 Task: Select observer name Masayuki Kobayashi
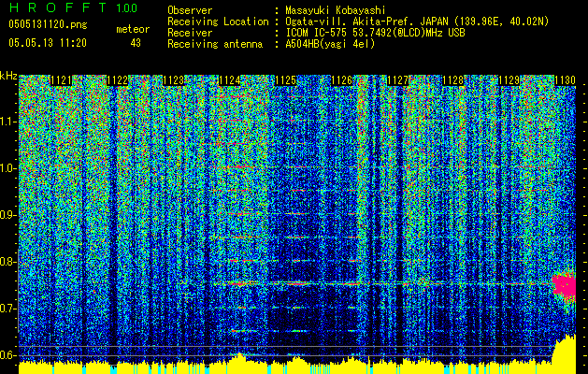click(335, 10)
